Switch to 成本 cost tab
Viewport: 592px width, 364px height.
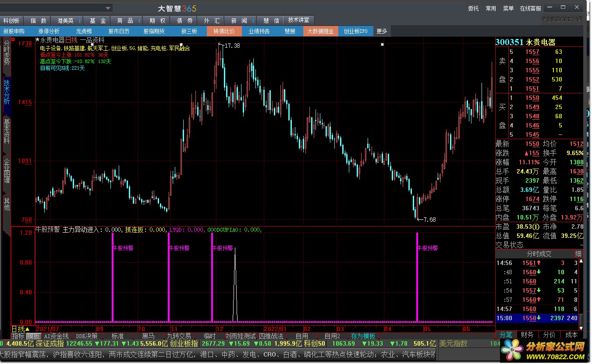tap(571, 335)
